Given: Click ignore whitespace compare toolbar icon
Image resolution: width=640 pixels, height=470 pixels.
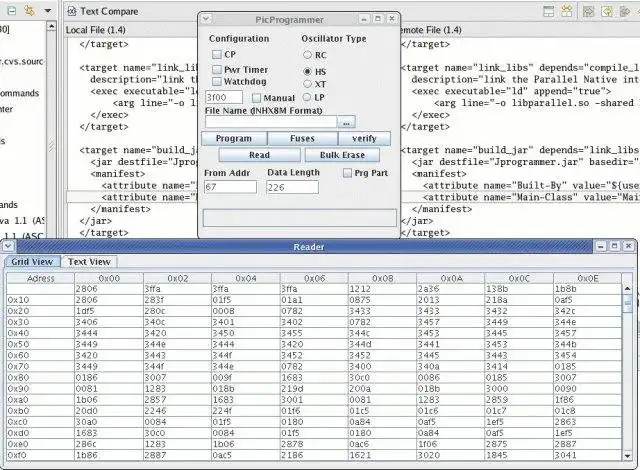Looking at the screenshot, I should (567, 11).
